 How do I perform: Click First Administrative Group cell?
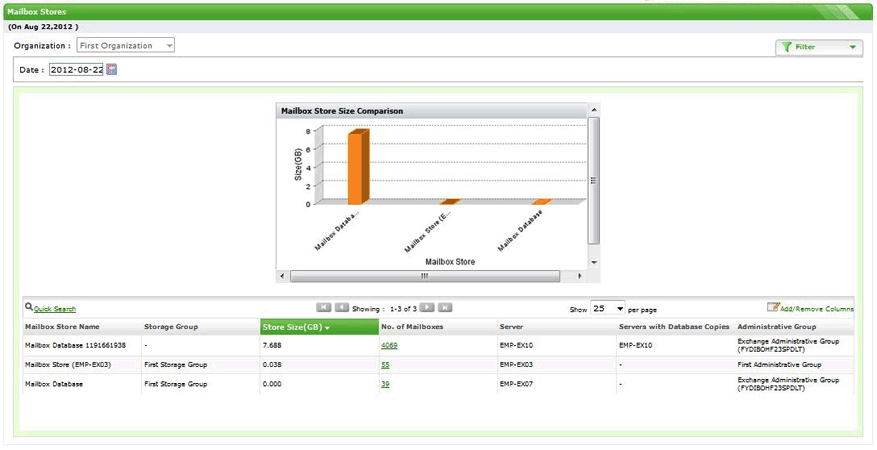[x=779, y=364]
